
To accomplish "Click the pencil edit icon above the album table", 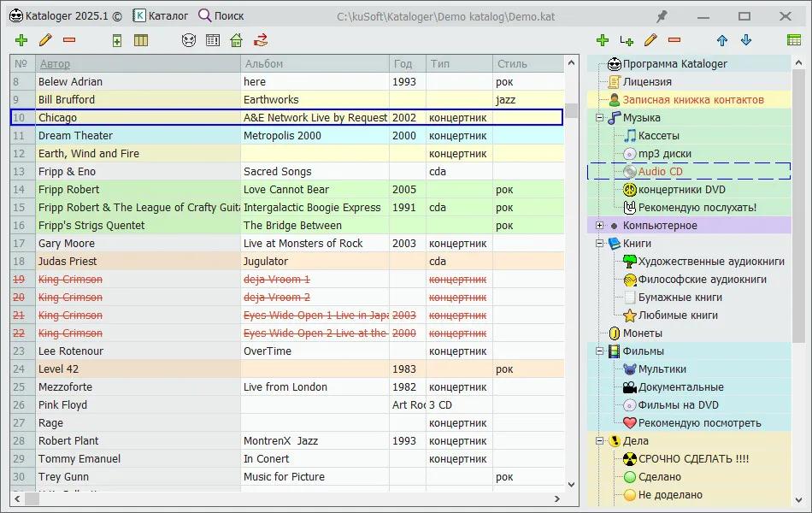I will click(45, 40).
